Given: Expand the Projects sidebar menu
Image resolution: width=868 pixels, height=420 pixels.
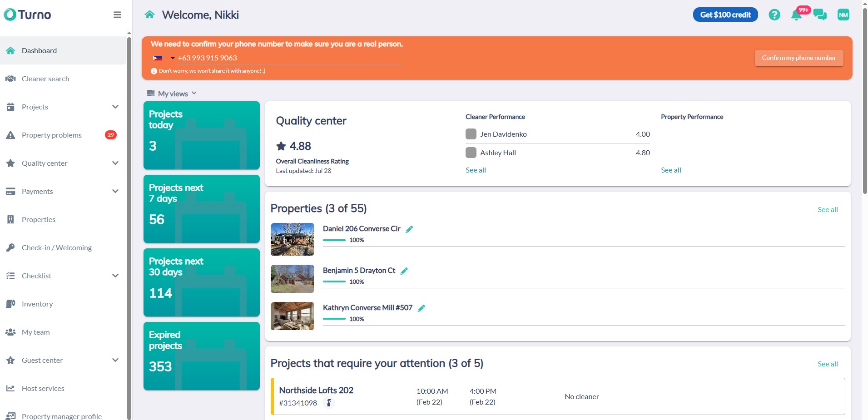Looking at the screenshot, I should (115, 107).
